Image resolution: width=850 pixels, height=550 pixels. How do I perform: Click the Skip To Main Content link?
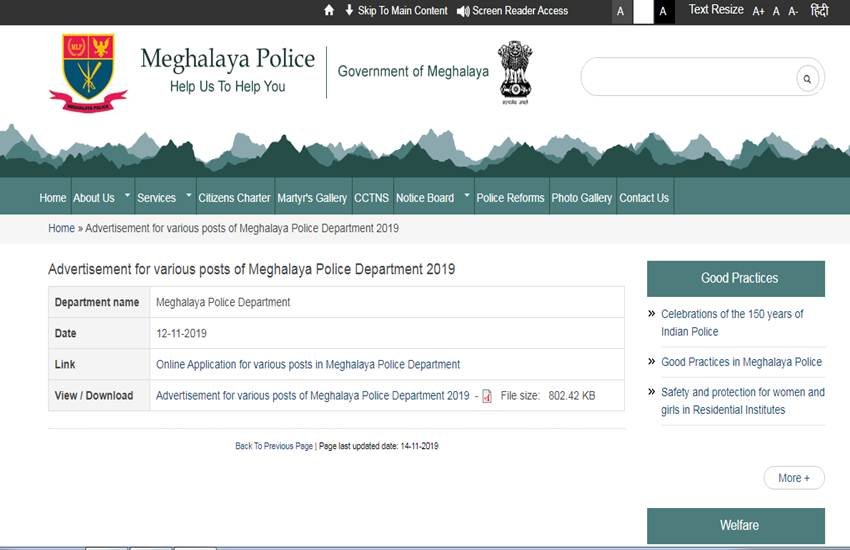402,11
